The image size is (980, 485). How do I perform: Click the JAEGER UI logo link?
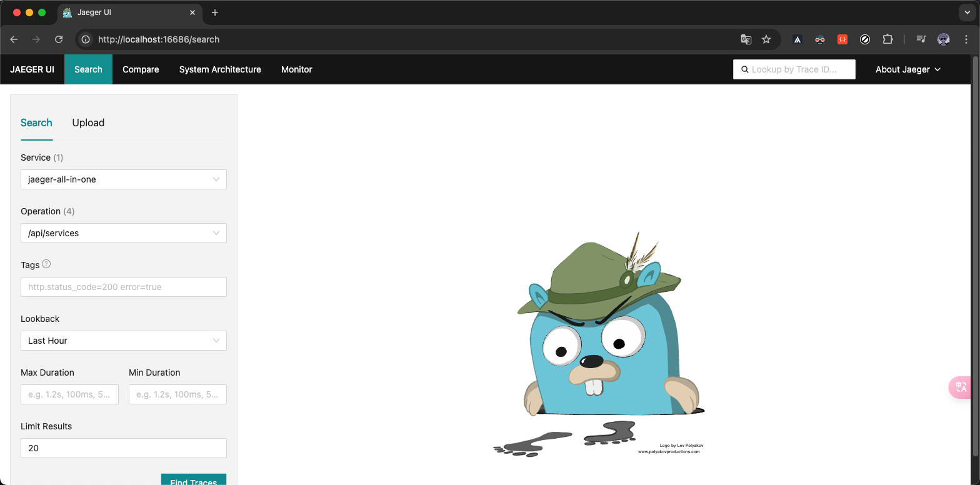tap(32, 69)
